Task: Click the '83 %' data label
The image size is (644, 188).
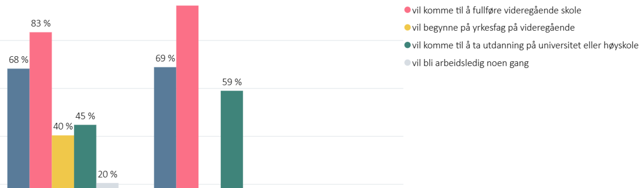Action: [x=41, y=24]
